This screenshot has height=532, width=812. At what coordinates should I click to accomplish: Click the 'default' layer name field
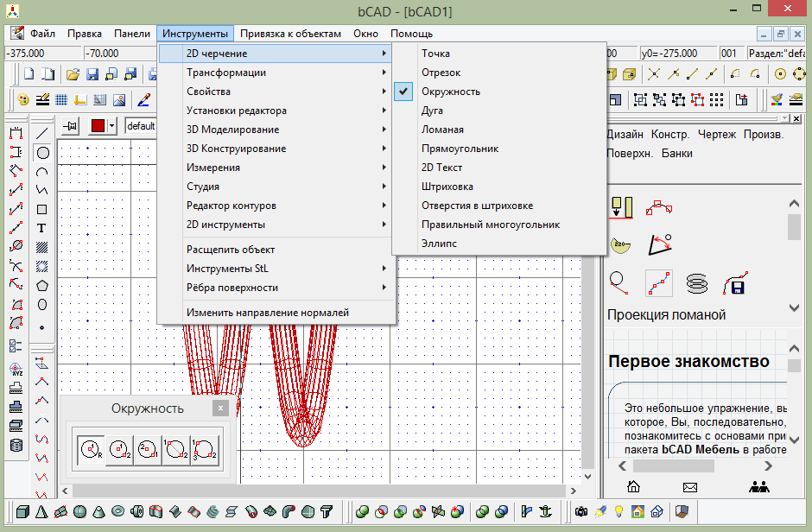(141, 126)
